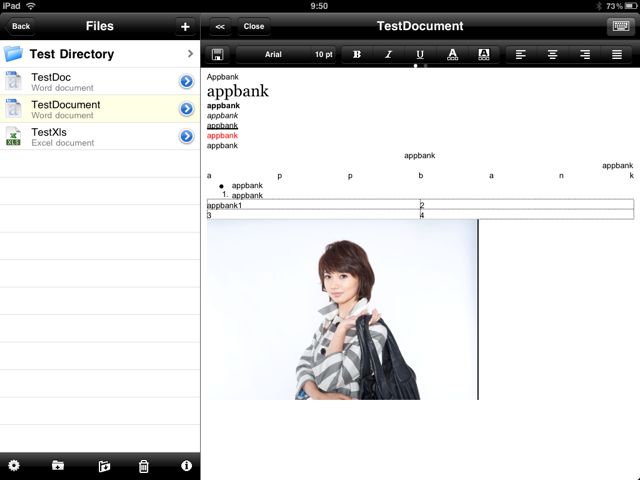Show details for TestDoc via blue arrow
Viewport: 640px width, 480px height.
pos(187,82)
